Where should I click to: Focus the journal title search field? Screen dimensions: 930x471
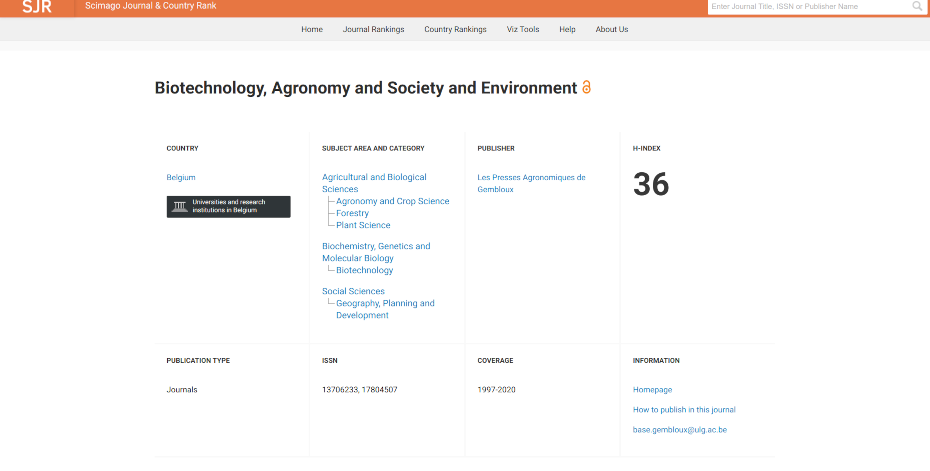coord(808,7)
